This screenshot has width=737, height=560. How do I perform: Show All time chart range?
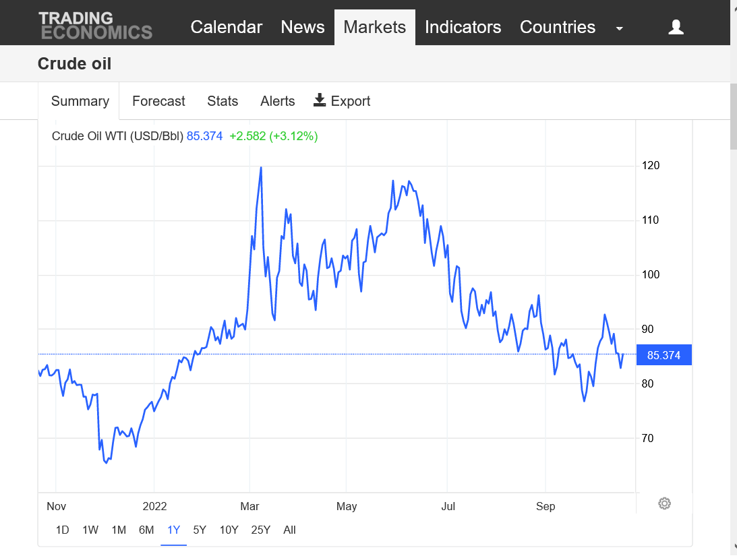pyautogui.click(x=289, y=530)
